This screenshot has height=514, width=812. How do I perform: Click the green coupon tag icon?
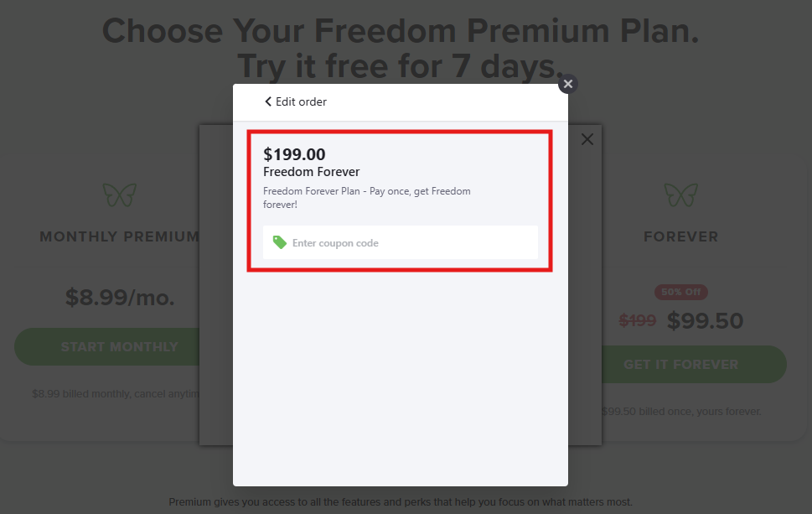coord(280,242)
